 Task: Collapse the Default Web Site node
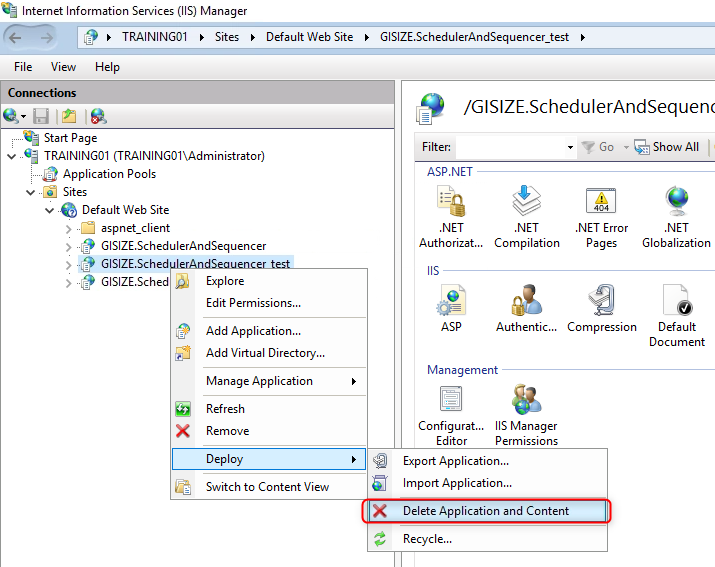[50, 210]
